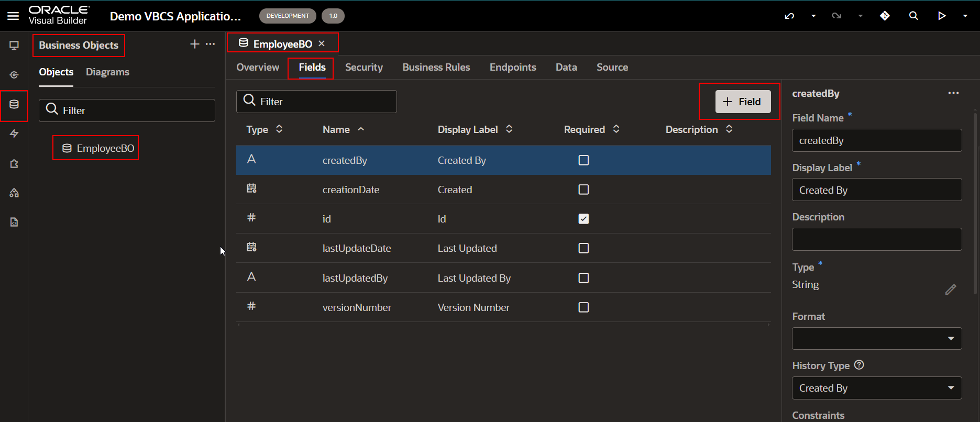Toggle Required checkbox for versionNumber
The width and height of the screenshot is (980, 422).
coord(583,307)
